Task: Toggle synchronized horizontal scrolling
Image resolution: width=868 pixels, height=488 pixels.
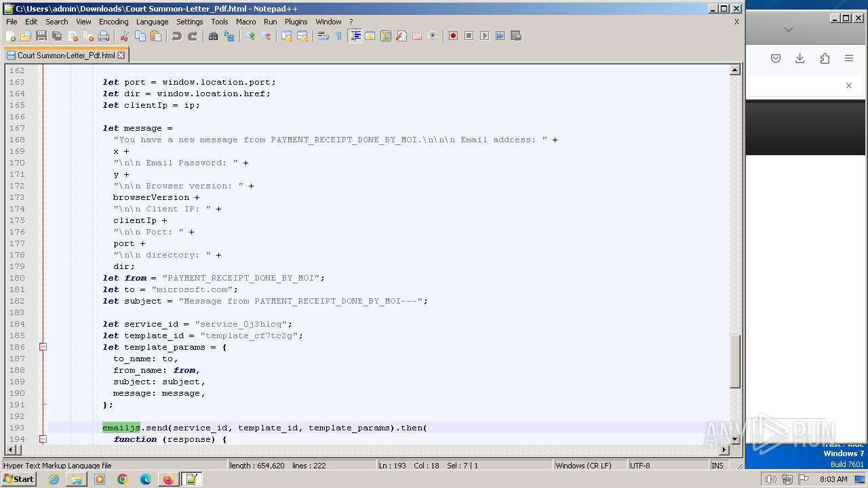Action: click(302, 36)
